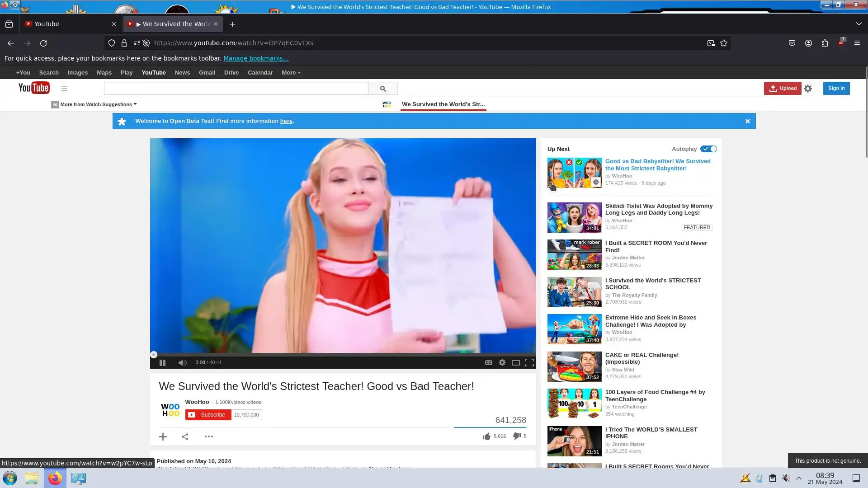The height and width of the screenshot is (488, 868).
Task: Toggle the Autoplay switch
Action: (x=708, y=149)
